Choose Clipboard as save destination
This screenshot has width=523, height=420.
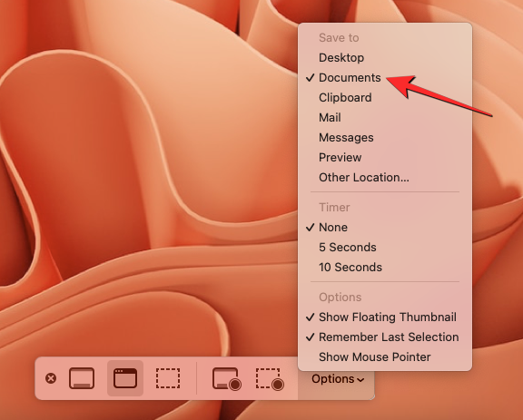385,98
